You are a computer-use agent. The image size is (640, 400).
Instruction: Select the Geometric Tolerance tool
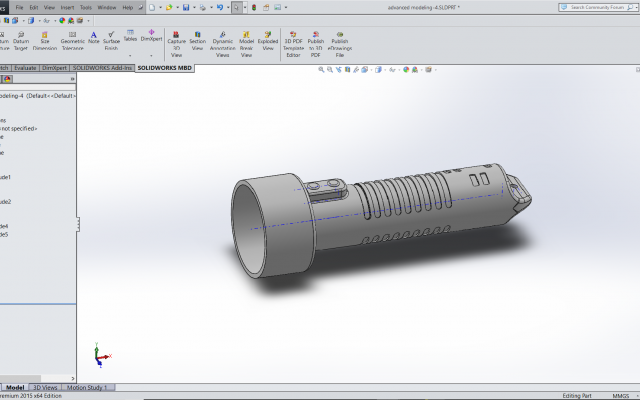tap(73, 41)
